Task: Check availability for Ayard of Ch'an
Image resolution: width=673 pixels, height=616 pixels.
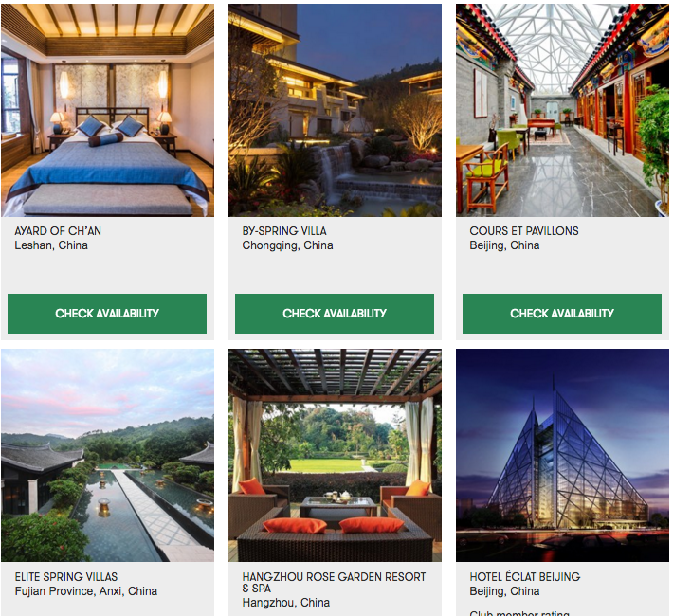Action: pos(107,314)
